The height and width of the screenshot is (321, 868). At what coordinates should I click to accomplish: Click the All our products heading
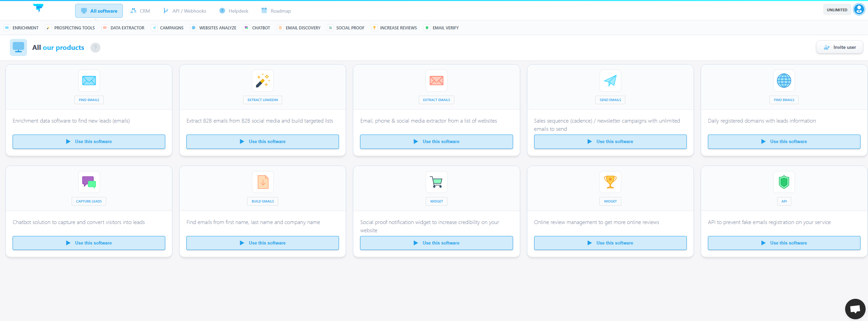(x=58, y=47)
